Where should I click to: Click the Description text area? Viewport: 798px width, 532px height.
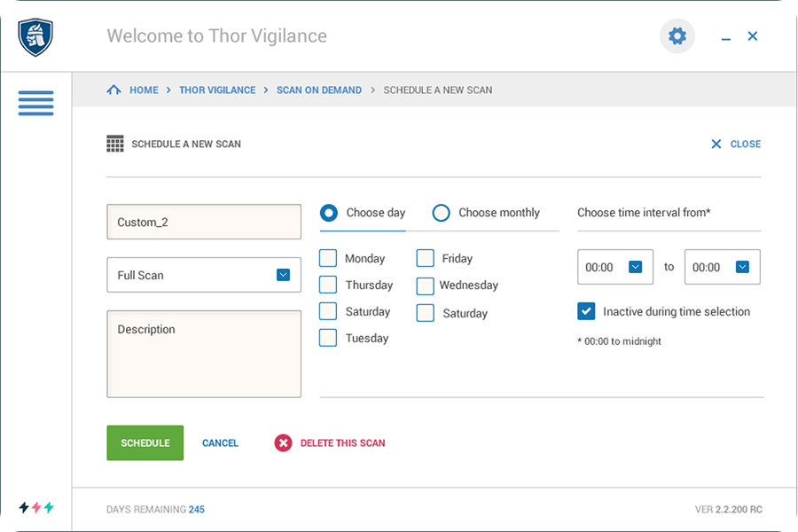coord(204,354)
